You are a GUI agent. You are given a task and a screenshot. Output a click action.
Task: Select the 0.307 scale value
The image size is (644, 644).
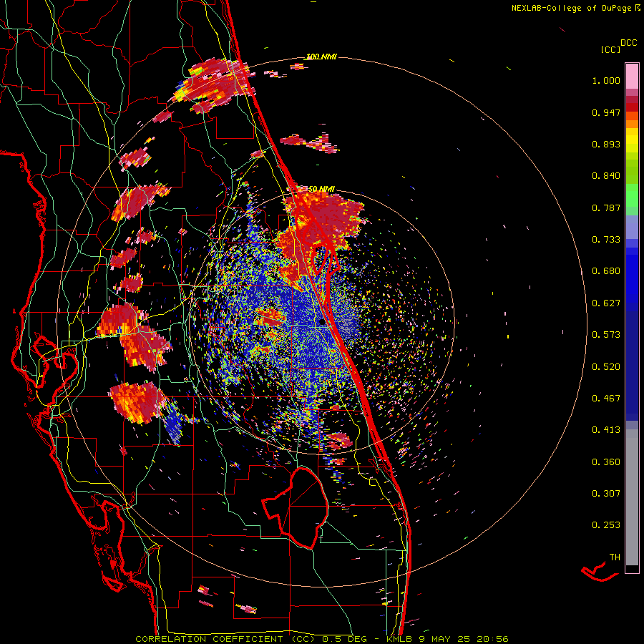(606, 494)
